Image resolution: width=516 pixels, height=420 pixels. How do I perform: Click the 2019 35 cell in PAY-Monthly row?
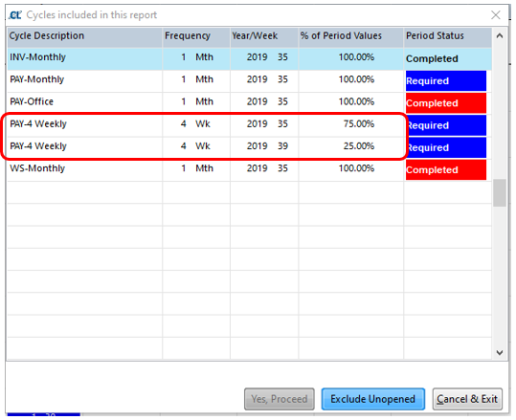(264, 81)
